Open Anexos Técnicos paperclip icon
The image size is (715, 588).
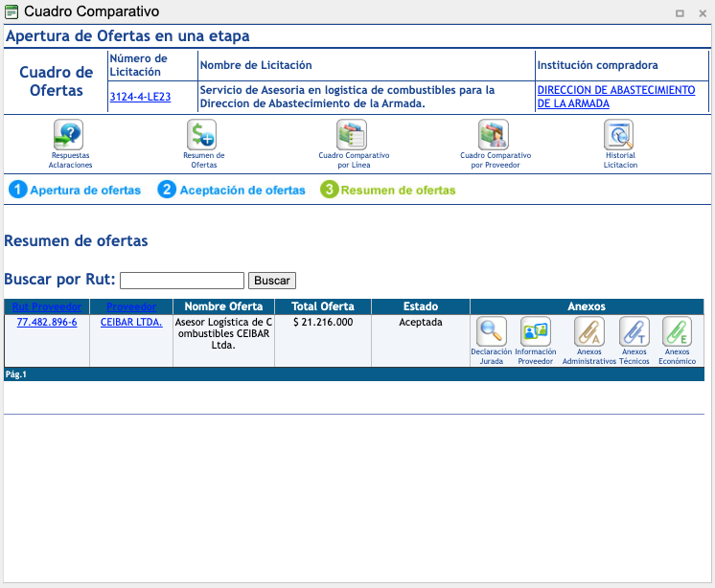[x=634, y=331]
